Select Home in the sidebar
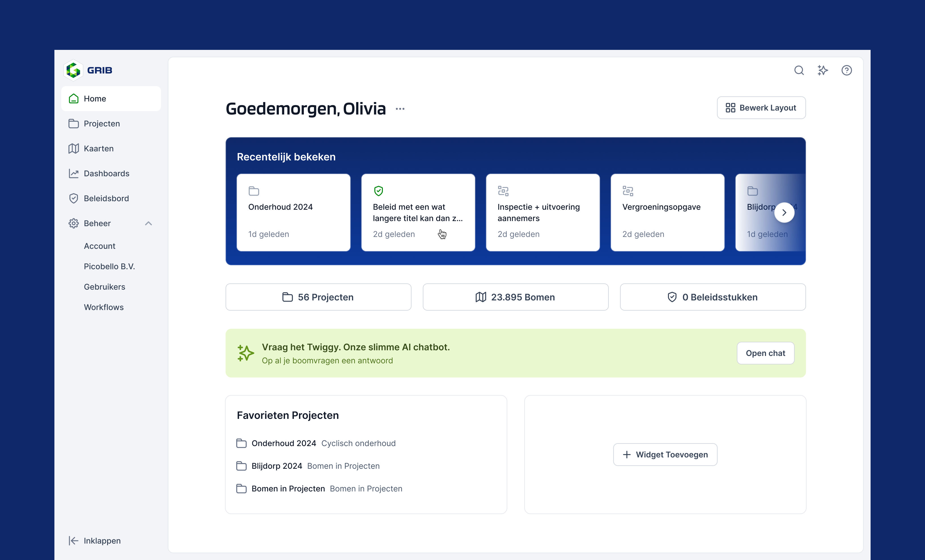925x560 pixels. tap(95, 98)
